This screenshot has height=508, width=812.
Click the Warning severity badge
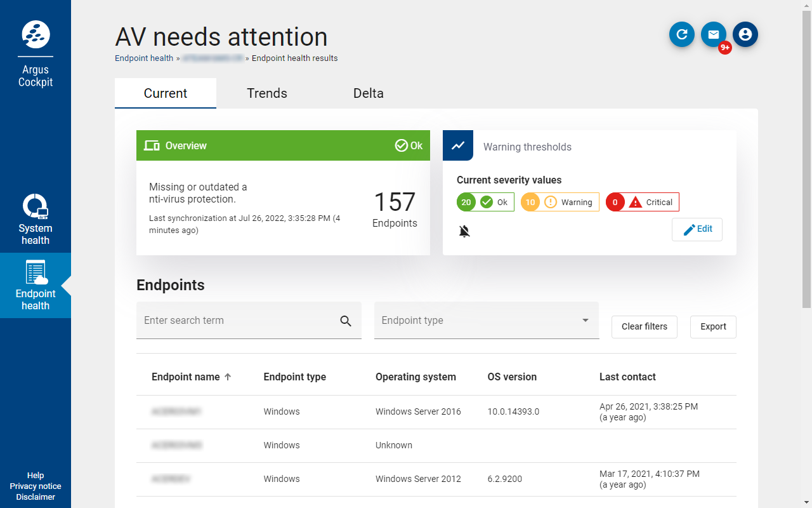tap(560, 202)
